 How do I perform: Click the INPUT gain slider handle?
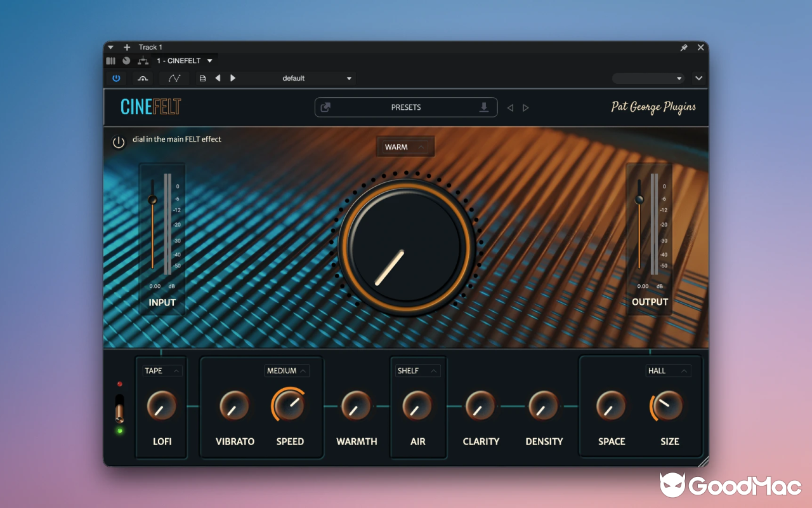coord(152,200)
